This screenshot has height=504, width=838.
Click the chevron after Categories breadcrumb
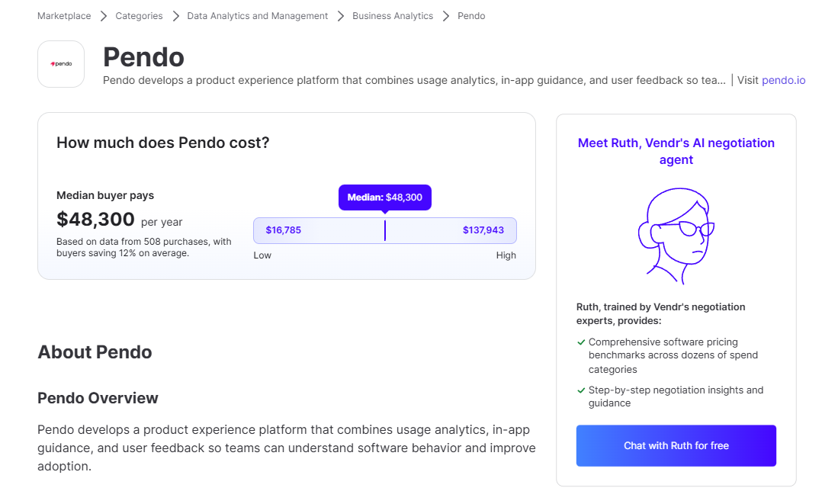point(175,16)
